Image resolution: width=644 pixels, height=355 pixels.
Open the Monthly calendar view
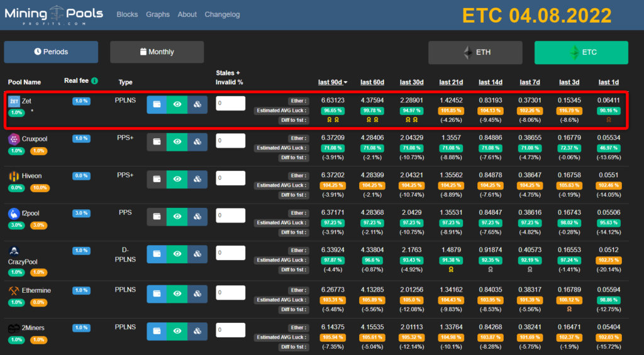coord(157,52)
